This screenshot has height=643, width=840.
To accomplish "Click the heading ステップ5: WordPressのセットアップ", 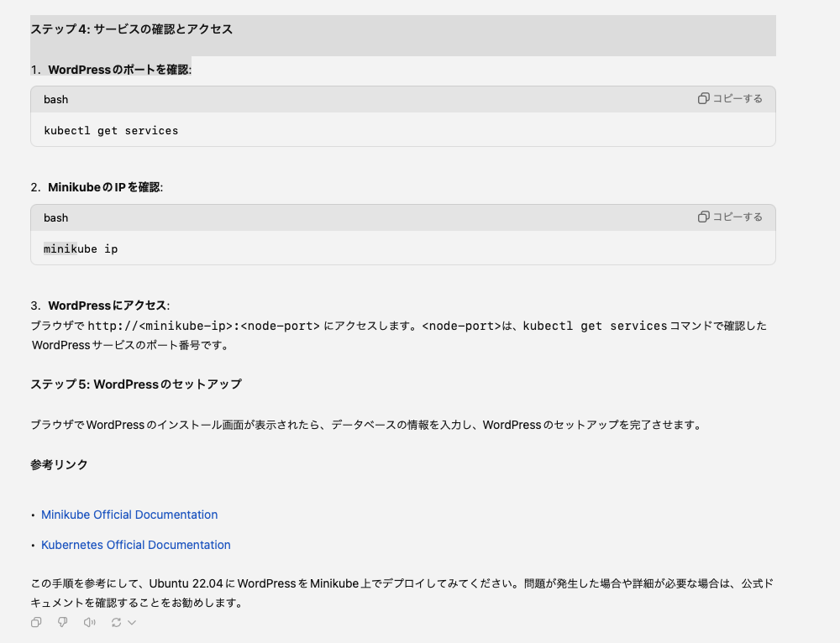I will pyautogui.click(x=136, y=384).
